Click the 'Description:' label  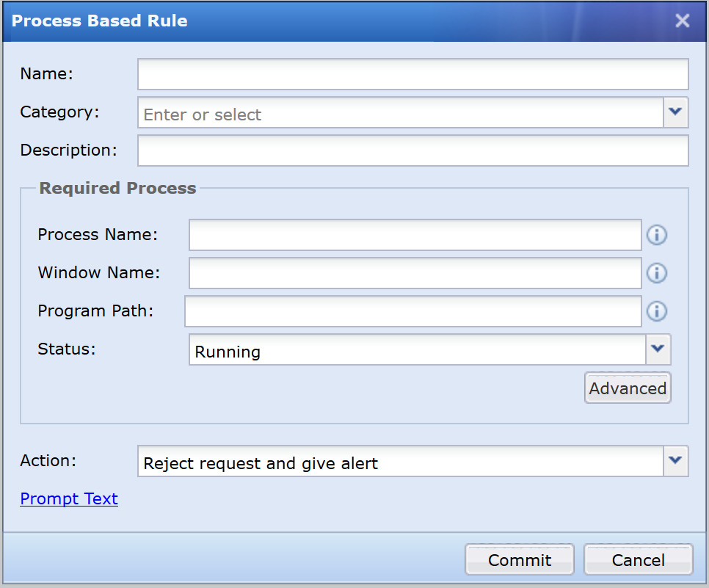point(69,150)
